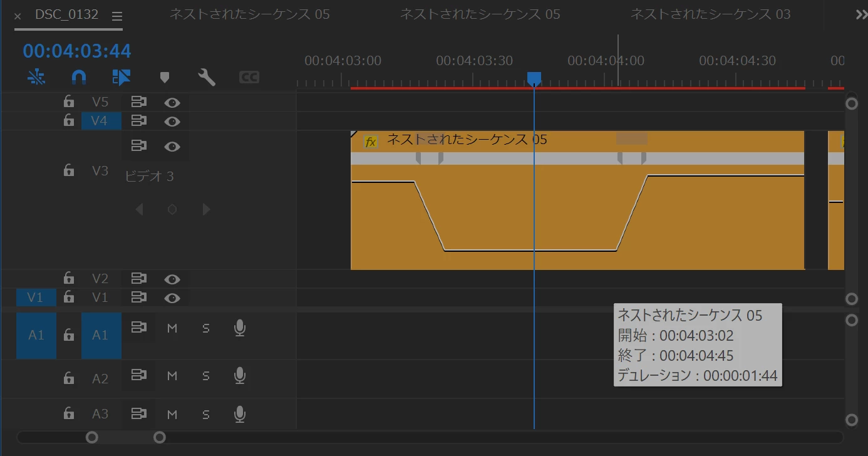Enable voice-over record microphone on A1
This screenshot has width=868, height=456.
(239, 328)
